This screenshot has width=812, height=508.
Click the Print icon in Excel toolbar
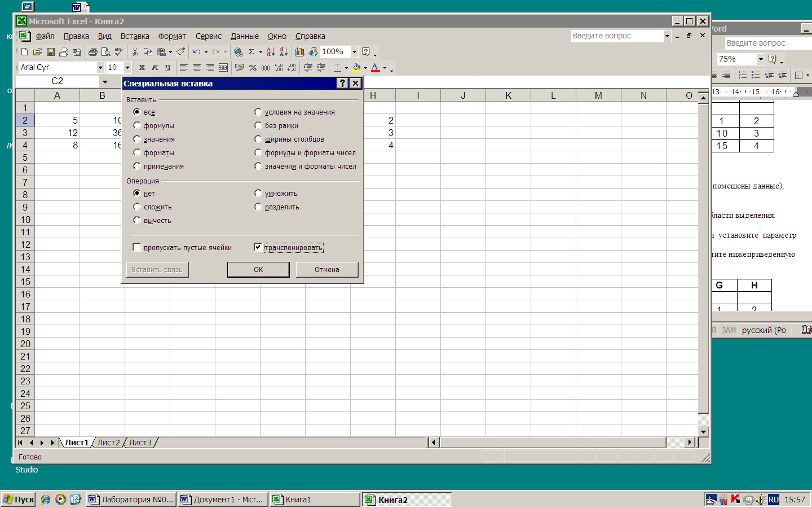[x=93, y=52]
